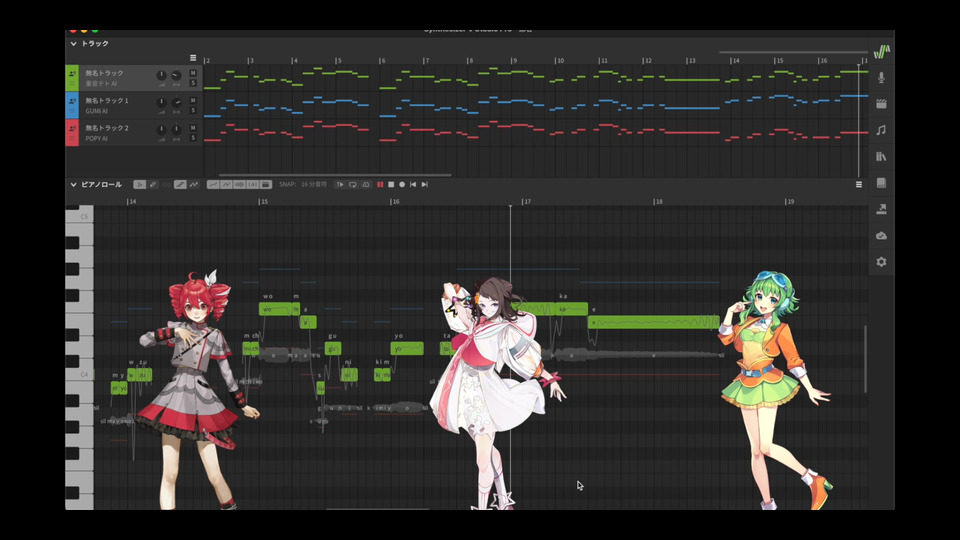Mute the POPY AI track
This screenshot has height=540, width=960.
(x=193, y=128)
